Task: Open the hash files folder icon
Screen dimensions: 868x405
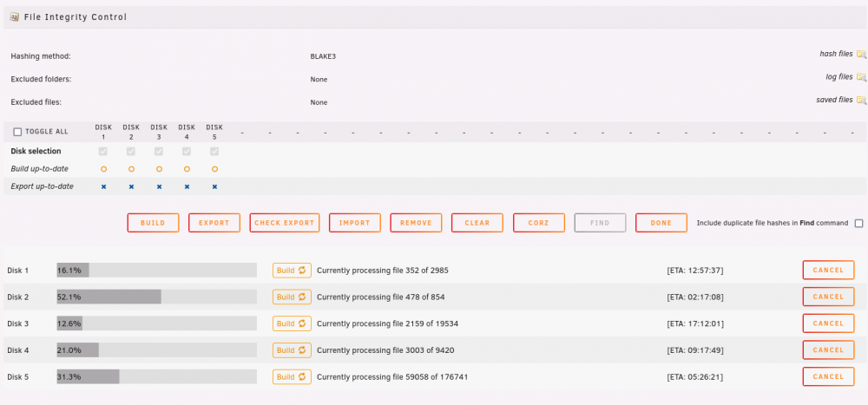Action: [x=861, y=55]
